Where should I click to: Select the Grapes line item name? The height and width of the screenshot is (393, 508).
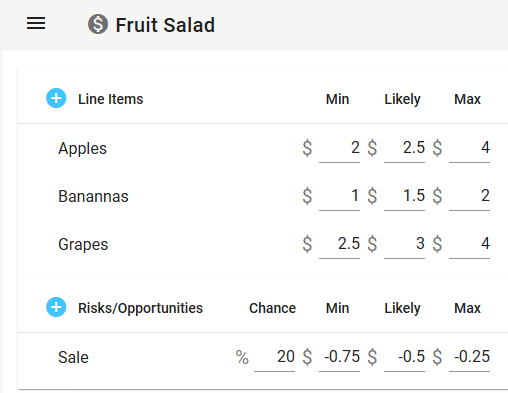[83, 244]
